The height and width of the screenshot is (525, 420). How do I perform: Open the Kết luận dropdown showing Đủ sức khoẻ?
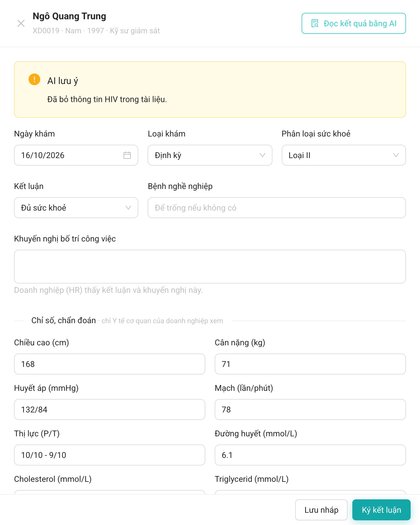tap(76, 208)
